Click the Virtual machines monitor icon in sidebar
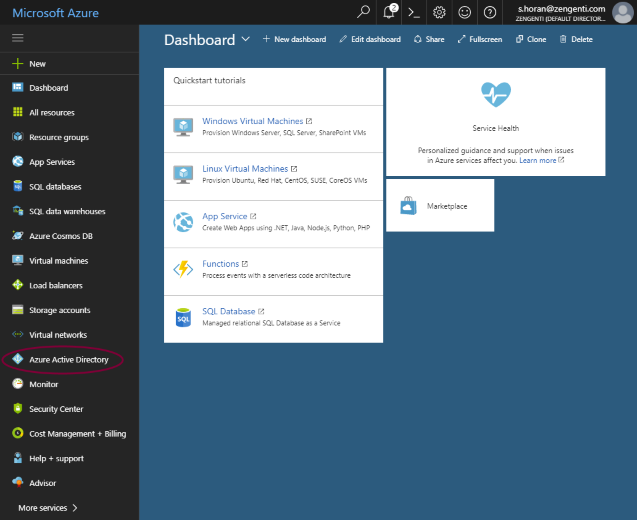Screen dimensions: 637x520 tap(17, 260)
